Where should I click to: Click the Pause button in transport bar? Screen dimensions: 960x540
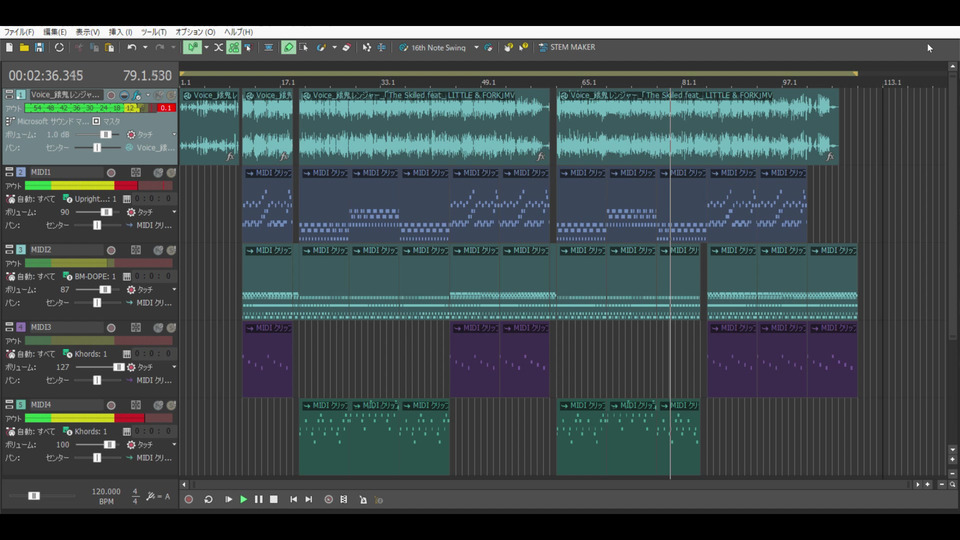coord(258,499)
